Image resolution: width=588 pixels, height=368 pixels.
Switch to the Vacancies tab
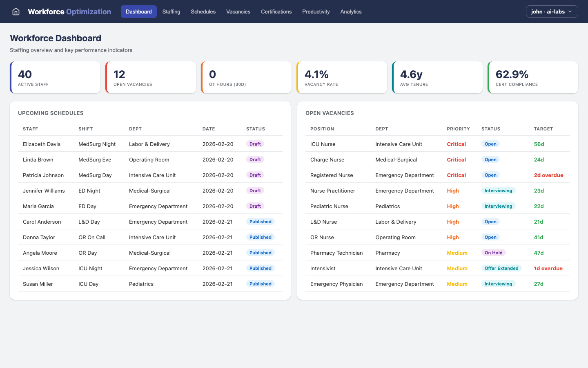tap(238, 11)
